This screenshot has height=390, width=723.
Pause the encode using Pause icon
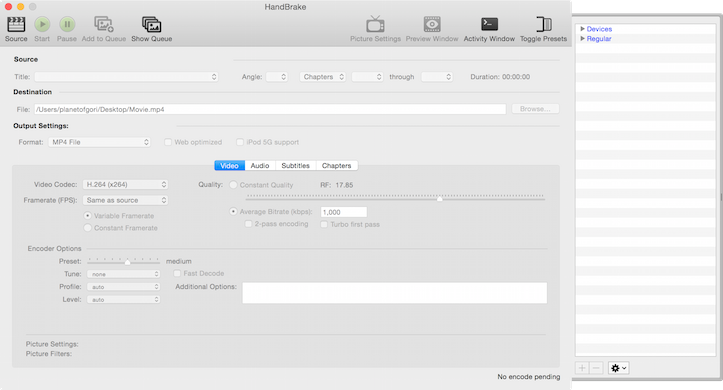click(x=67, y=24)
